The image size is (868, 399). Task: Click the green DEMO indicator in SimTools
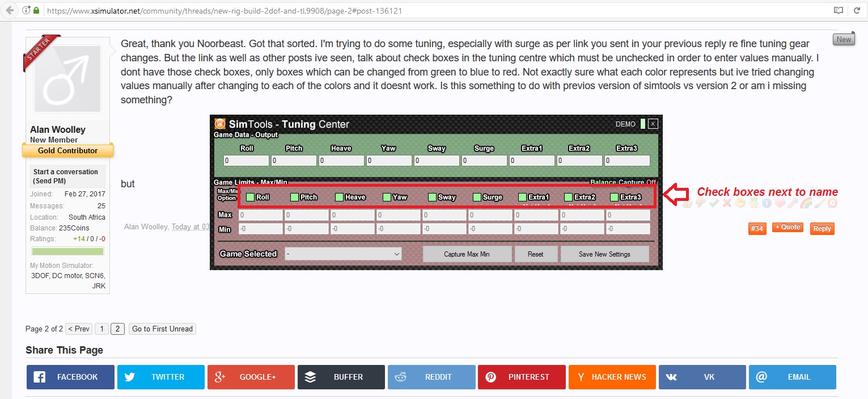[x=643, y=124]
